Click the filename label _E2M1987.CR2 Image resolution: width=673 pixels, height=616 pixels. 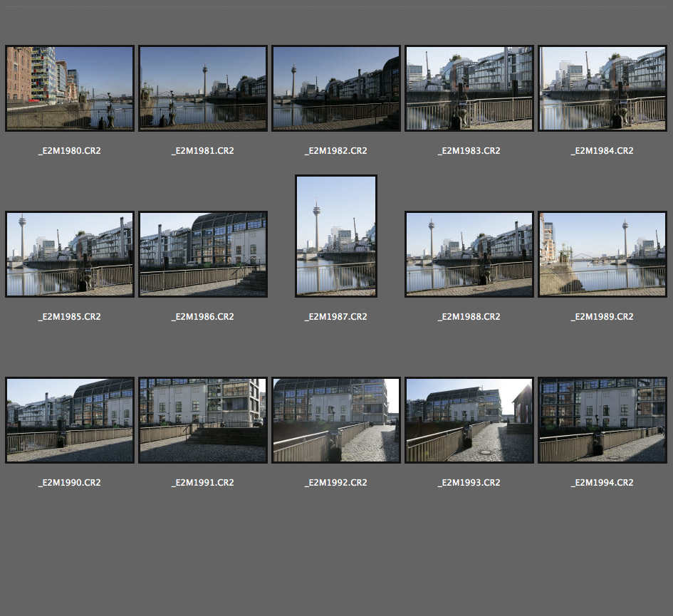coord(336,317)
